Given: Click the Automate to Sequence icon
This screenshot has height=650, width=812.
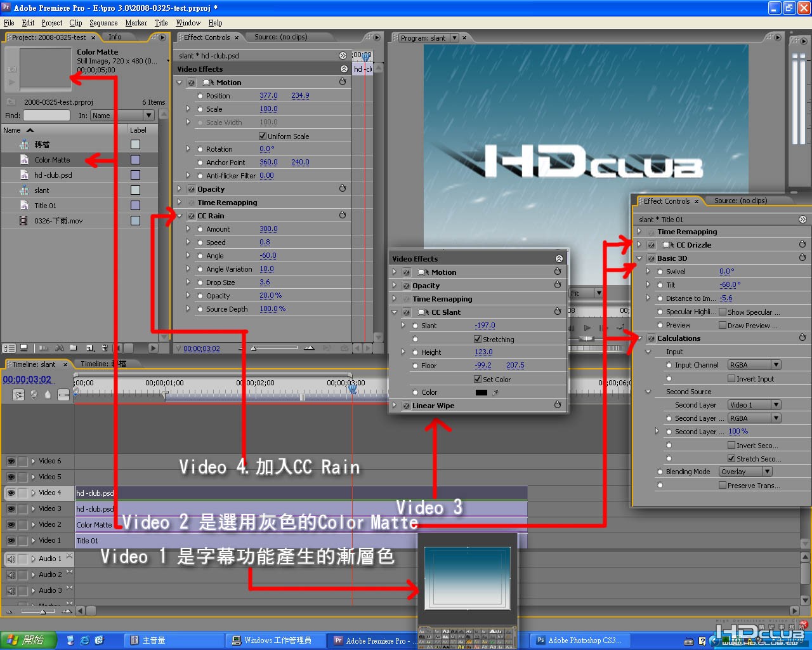Looking at the screenshot, I should coord(44,348).
